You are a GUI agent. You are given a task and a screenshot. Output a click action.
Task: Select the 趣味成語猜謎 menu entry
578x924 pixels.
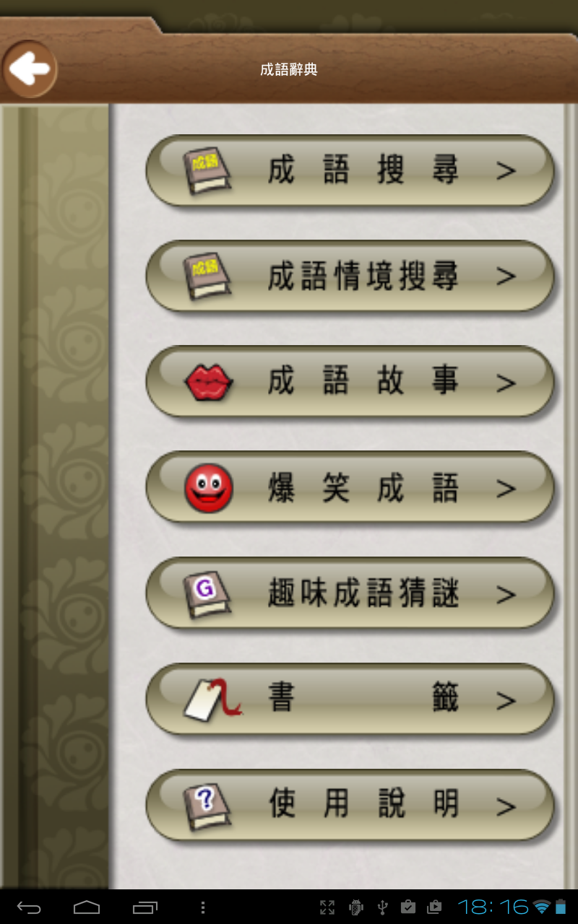pos(350,595)
